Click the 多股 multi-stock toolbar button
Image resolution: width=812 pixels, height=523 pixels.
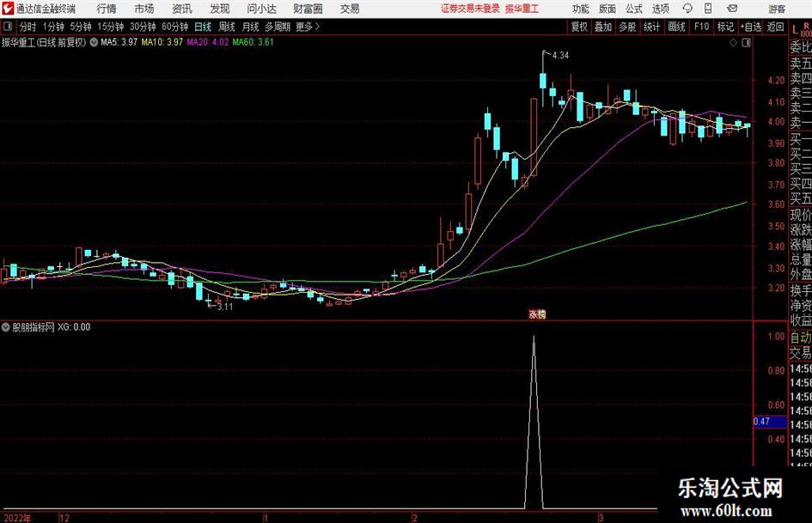[x=627, y=27]
